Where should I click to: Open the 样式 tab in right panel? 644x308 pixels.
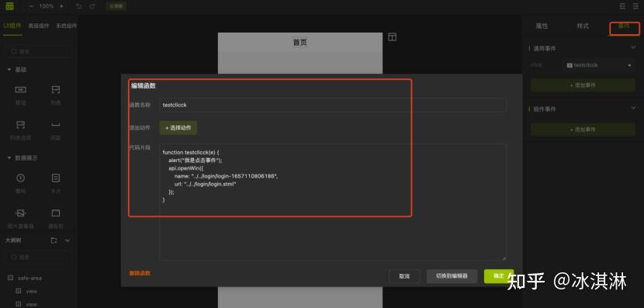tap(583, 26)
